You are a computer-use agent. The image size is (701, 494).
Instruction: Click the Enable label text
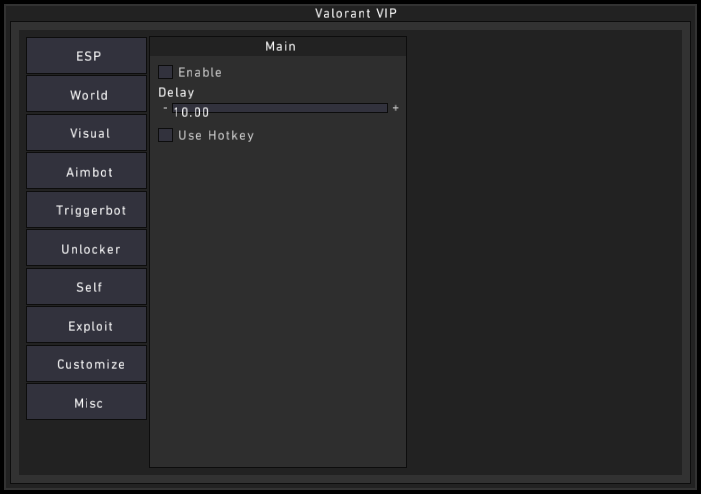coord(200,72)
